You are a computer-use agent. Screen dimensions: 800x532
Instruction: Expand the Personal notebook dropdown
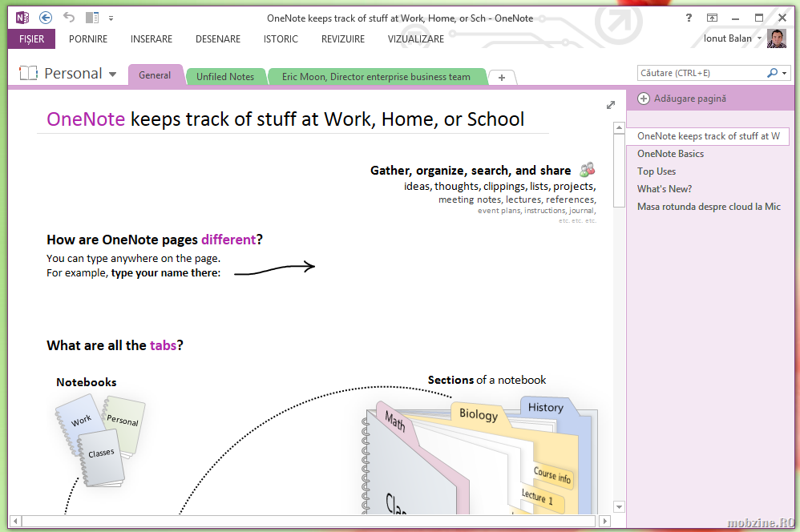112,75
